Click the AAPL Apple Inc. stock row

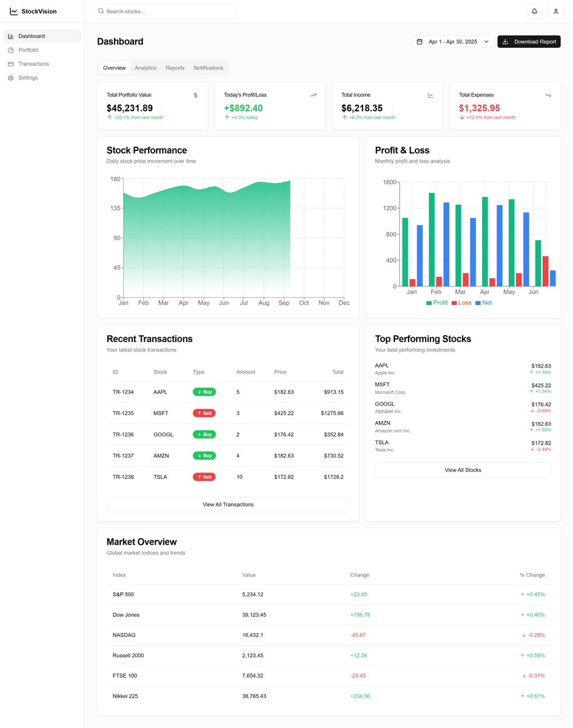[463, 369]
